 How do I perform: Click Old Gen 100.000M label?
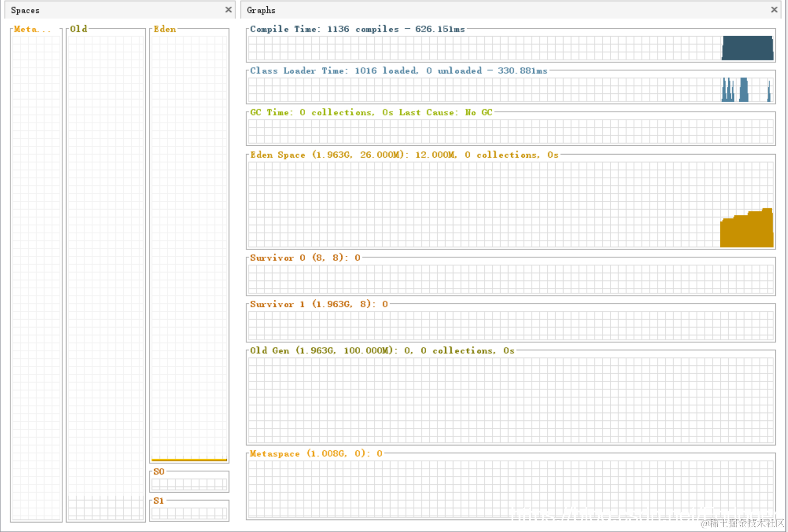pyautogui.click(x=382, y=351)
